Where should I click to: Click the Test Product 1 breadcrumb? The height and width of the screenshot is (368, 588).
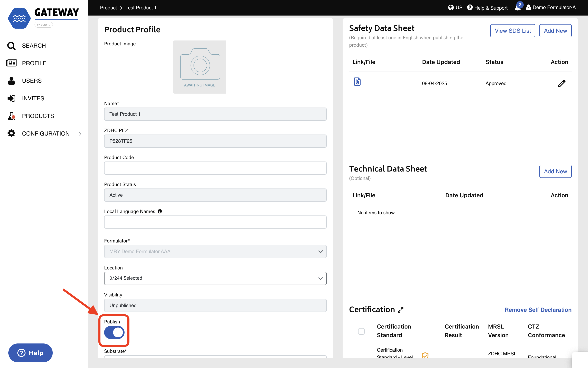141,8
